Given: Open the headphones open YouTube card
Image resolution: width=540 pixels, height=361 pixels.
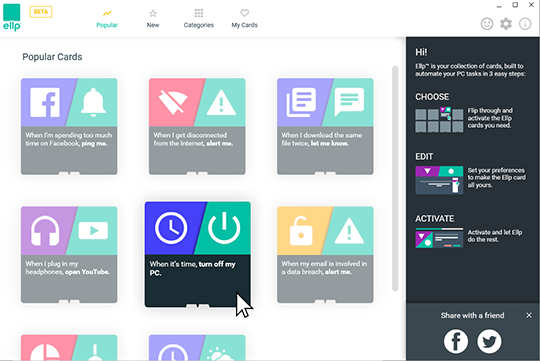Looking at the screenshot, I should pos(69,255).
